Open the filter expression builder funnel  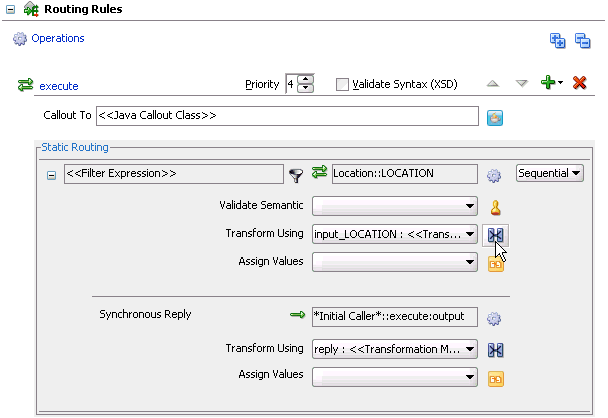click(296, 175)
